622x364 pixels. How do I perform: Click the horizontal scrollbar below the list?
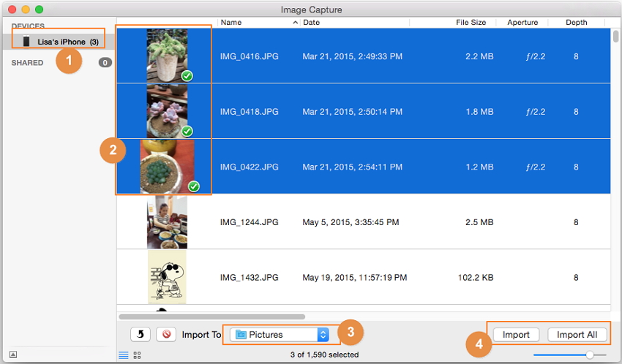coord(211,316)
